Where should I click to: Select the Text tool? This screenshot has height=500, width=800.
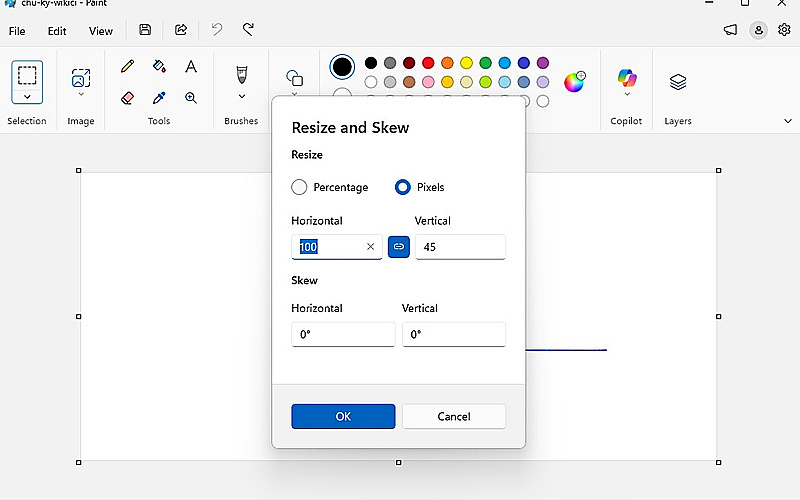(191, 66)
